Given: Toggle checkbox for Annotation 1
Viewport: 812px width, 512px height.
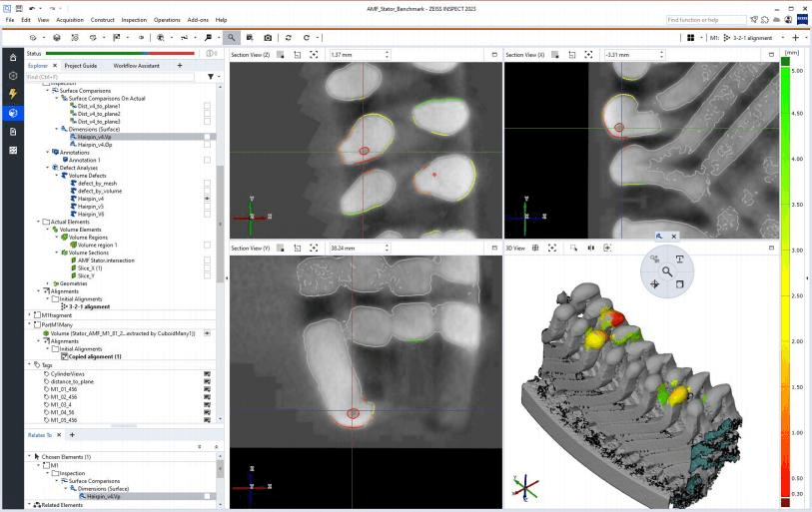Looking at the screenshot, I should [207, 160].
